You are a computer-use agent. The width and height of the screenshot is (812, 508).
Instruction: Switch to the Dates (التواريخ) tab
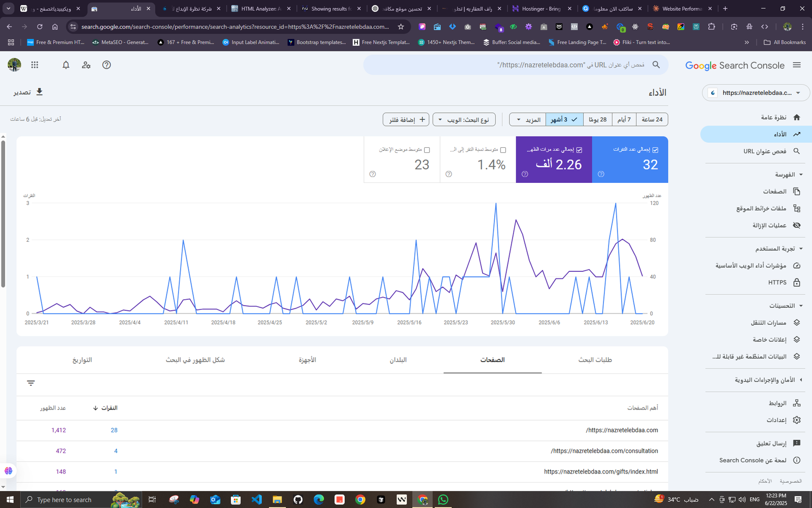(82, 360)
